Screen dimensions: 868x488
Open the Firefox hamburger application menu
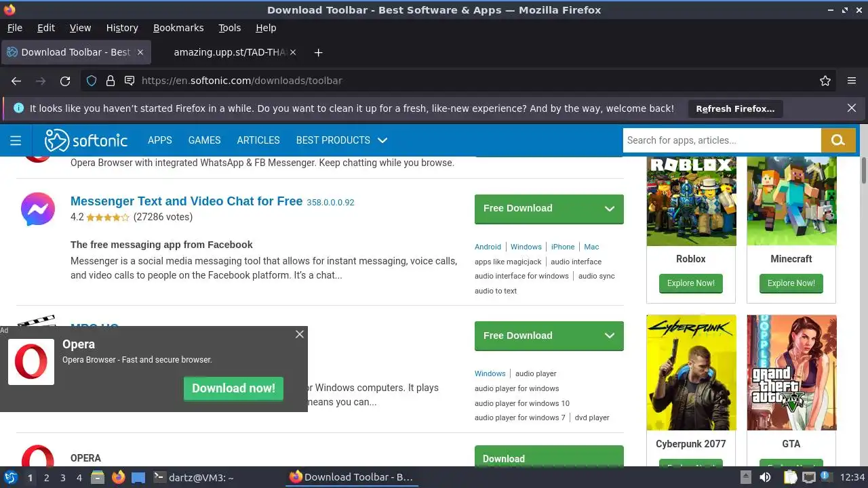[852, 81]
